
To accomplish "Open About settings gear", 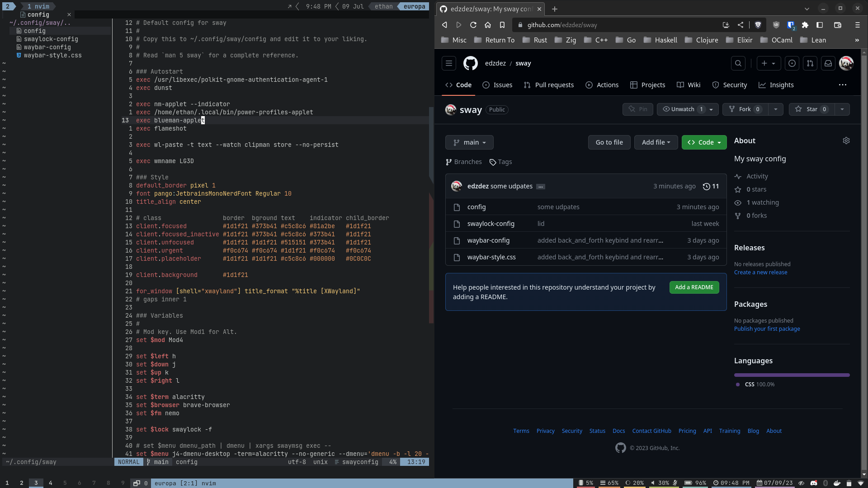I will [x=846, y=141].
